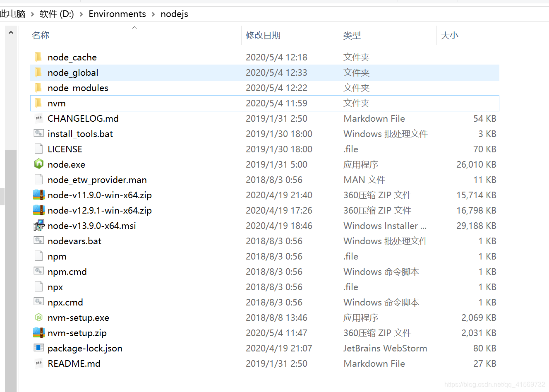Click the nvm-setup.zip archive icon
549x392 pixels.
click(x=38, y=332)
